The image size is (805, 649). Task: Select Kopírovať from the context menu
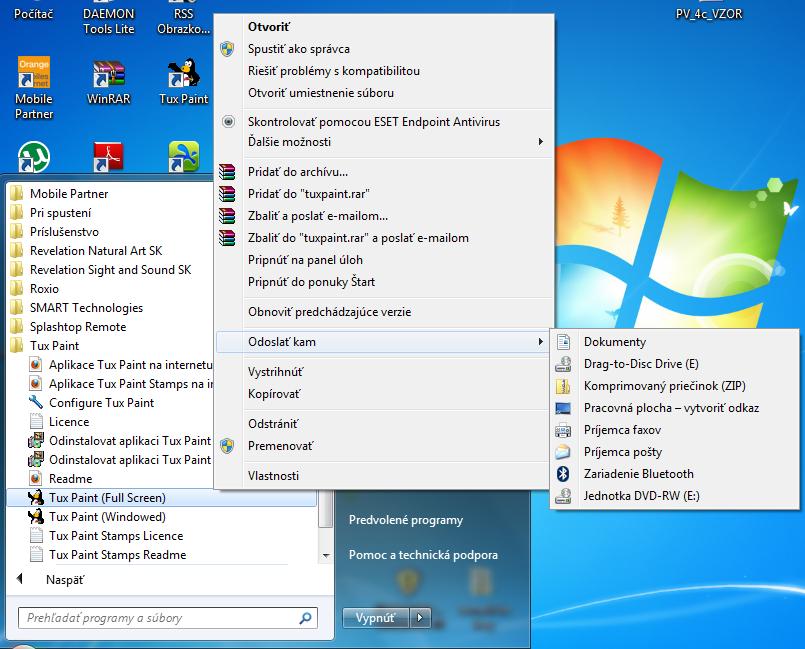384,394
